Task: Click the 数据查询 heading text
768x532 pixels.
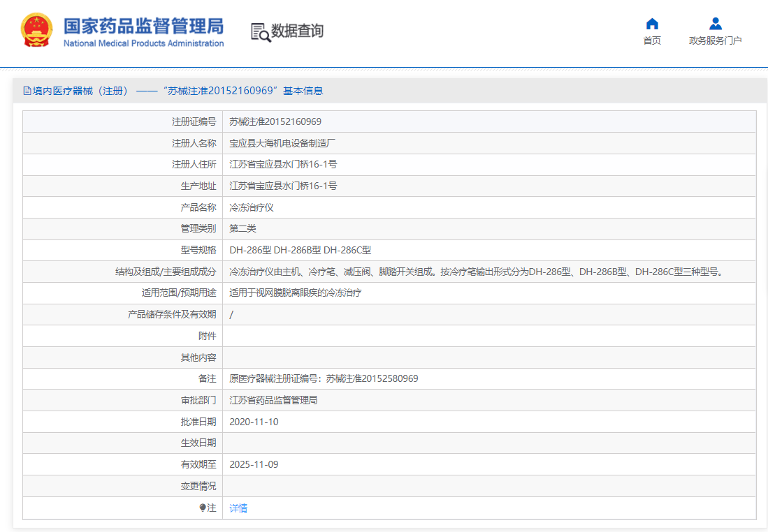Action: coord(297,30)
